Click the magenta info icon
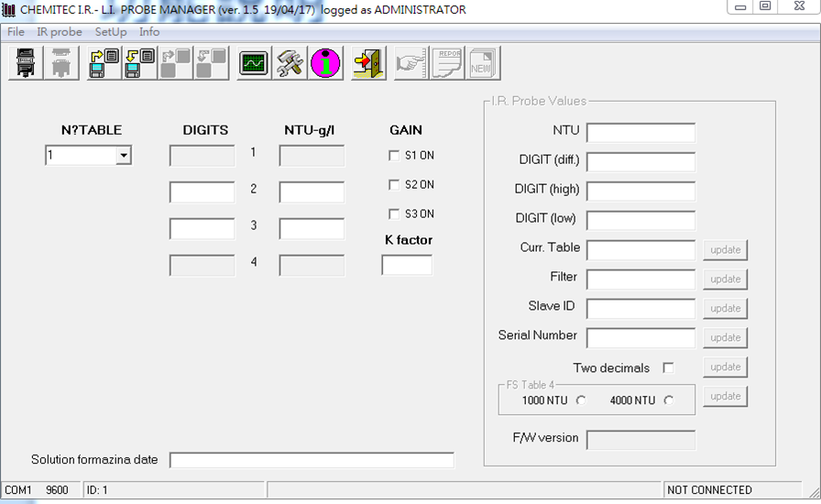 point(324,63)
